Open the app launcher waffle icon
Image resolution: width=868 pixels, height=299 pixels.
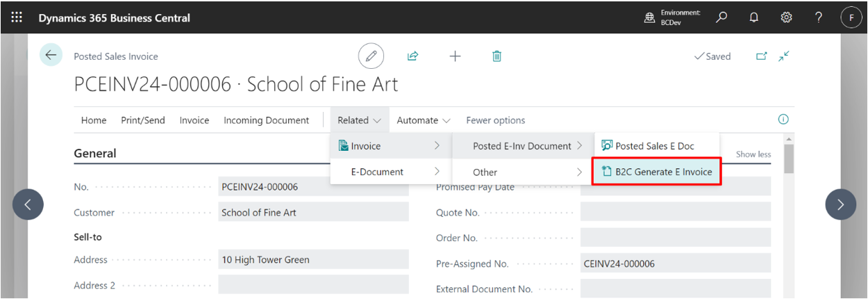pos(17,17)
